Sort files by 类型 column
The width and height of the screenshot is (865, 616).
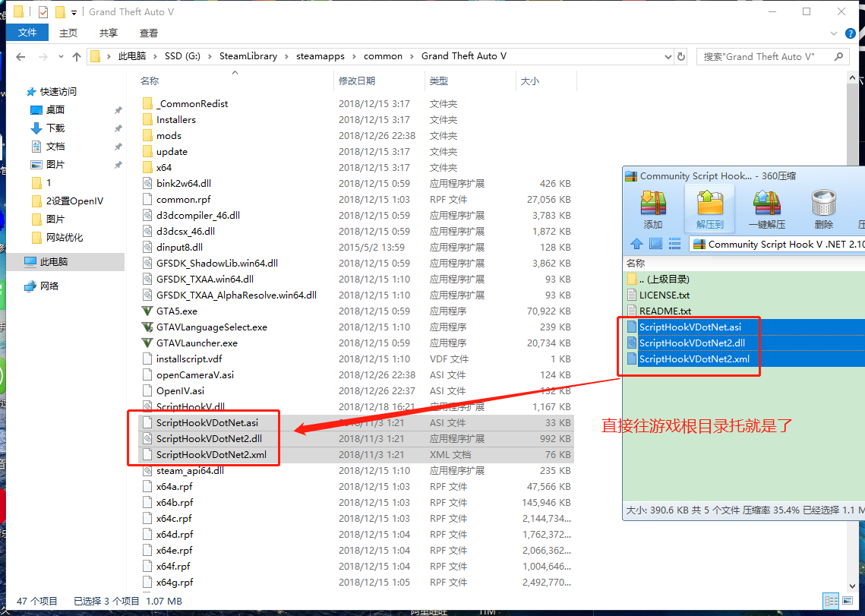tap(438, 81)
